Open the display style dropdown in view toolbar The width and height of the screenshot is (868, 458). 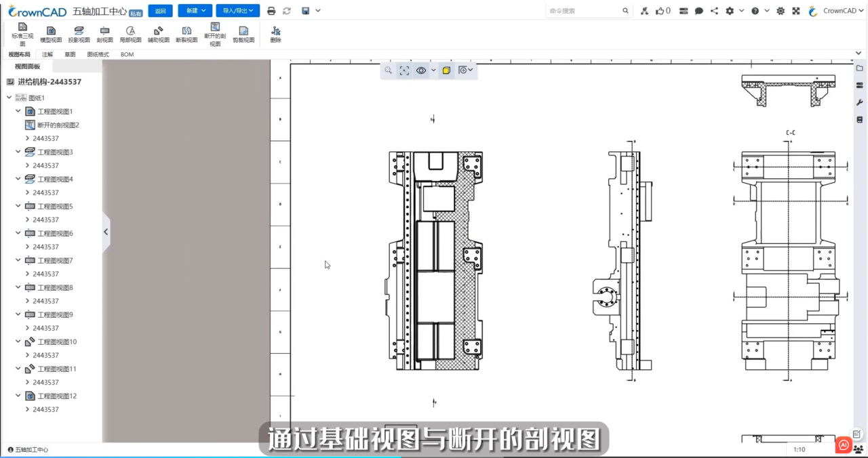pos(466,70)
